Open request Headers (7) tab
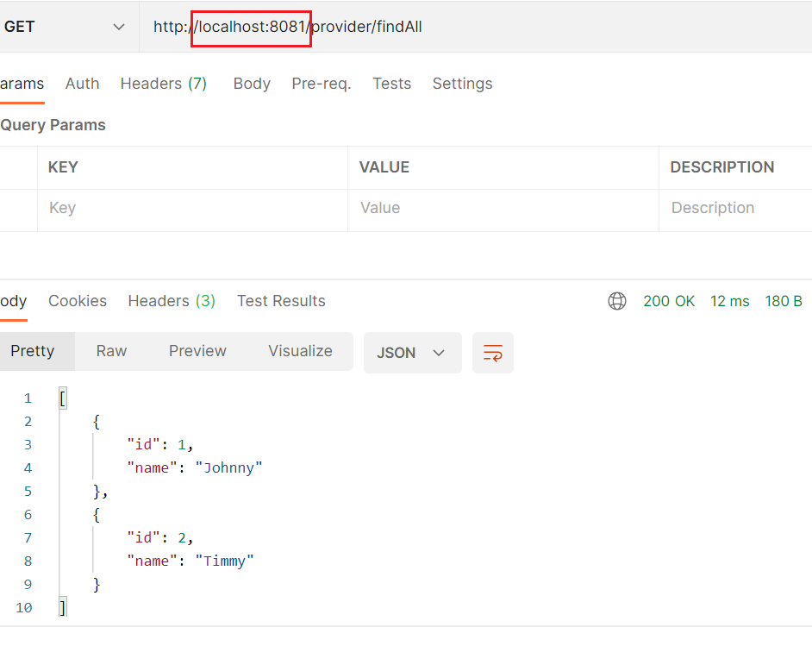The image size is (812, 646). [x=164, y=84]
